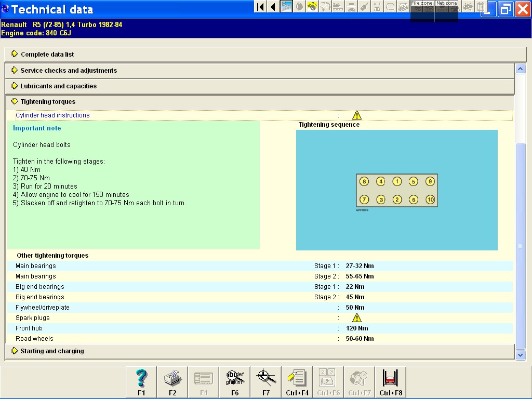Click the Ctrl+F6 electrical diagrams button
Viewport: 532px width, 399px height.
point(328,382)
